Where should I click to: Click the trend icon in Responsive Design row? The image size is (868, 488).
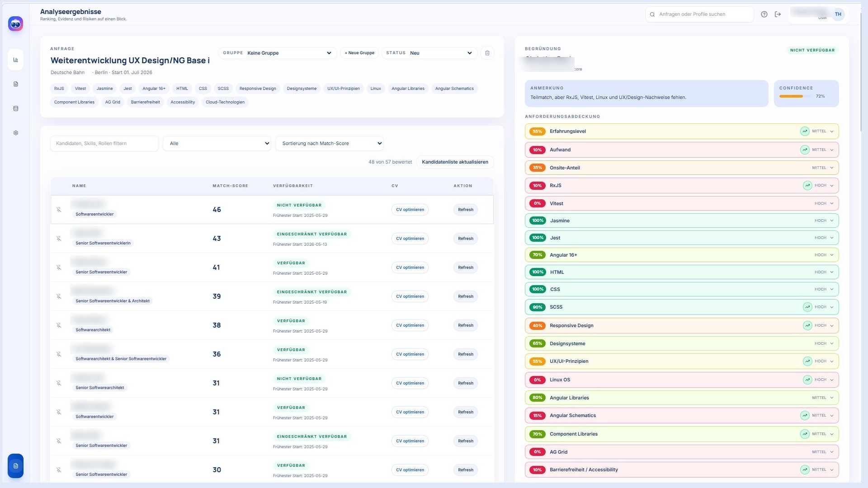click(x=807, y=325)
